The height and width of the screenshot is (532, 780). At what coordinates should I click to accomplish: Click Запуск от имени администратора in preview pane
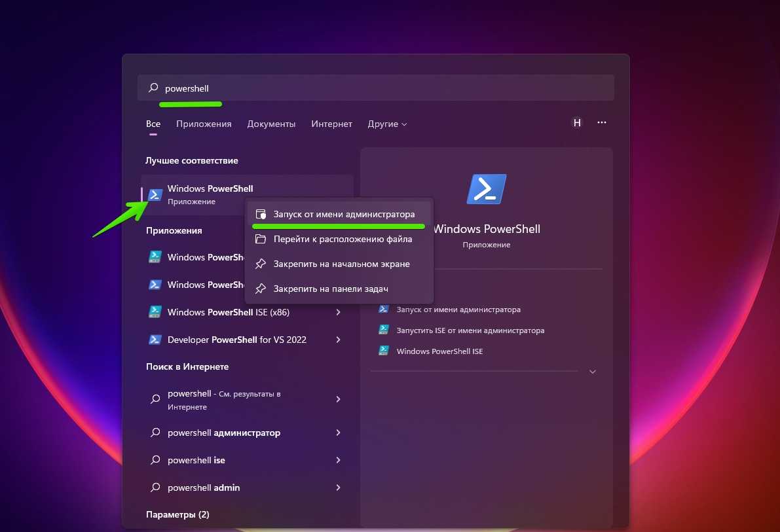click(x=458, y=310)
